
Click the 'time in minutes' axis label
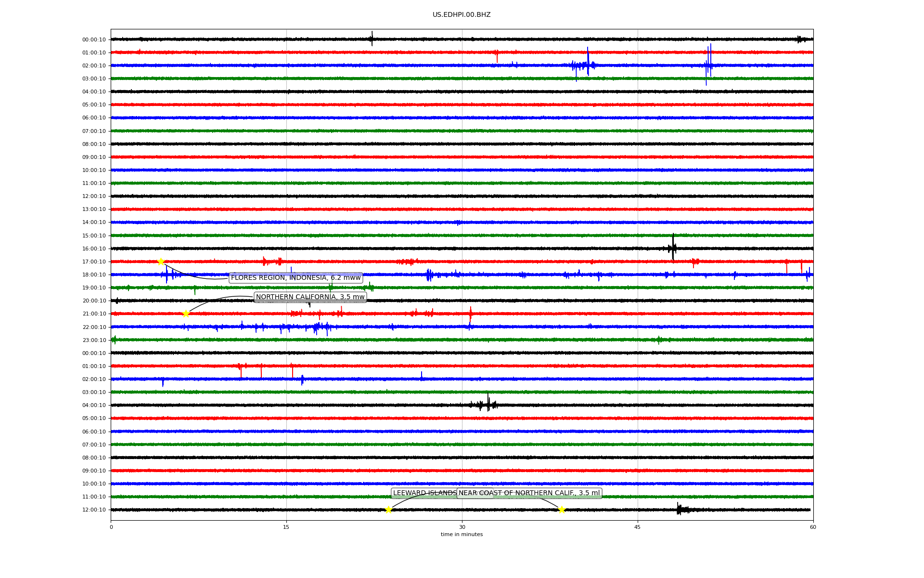[462, 535]
